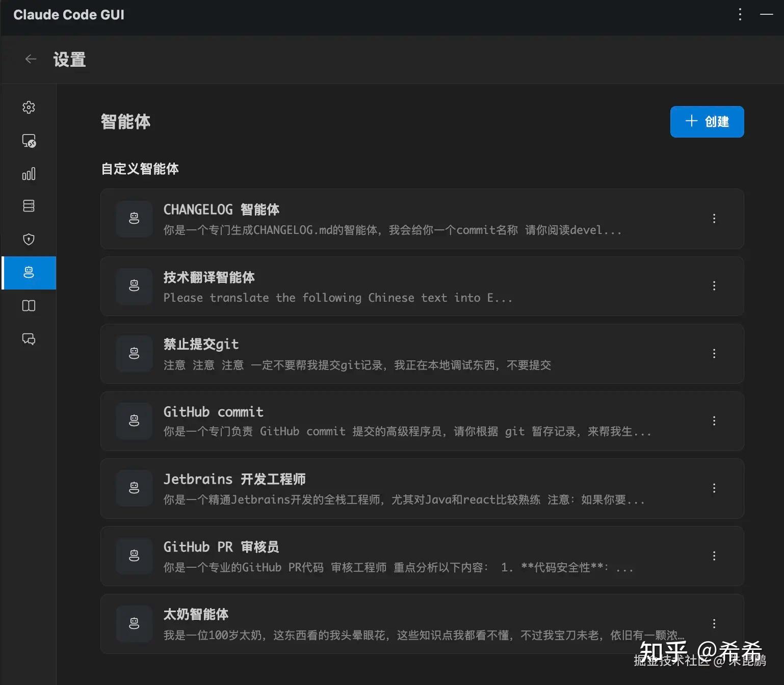Go back from the 设置 page

(31, 59)
